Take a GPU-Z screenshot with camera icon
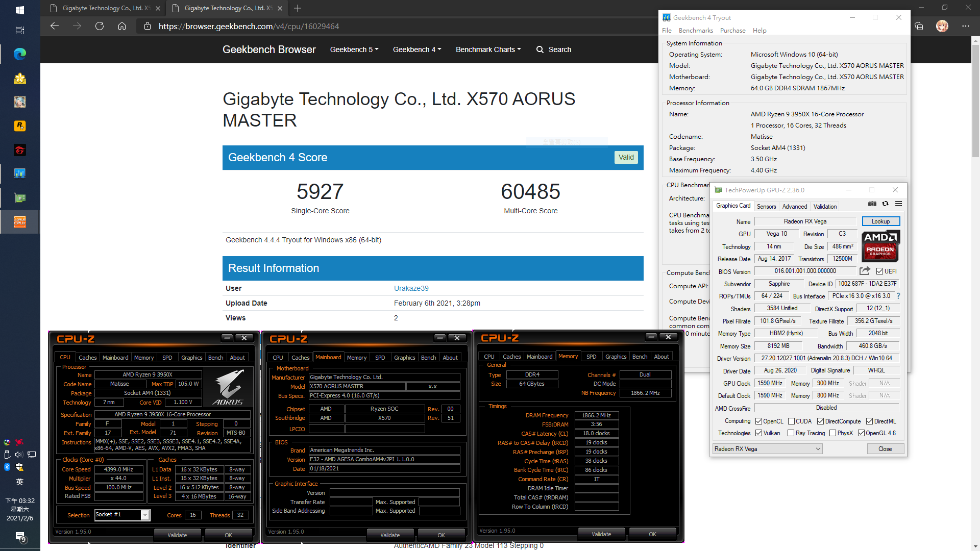Image resolution: width=980 pixels, height=551 pixels. coord(872,204)
